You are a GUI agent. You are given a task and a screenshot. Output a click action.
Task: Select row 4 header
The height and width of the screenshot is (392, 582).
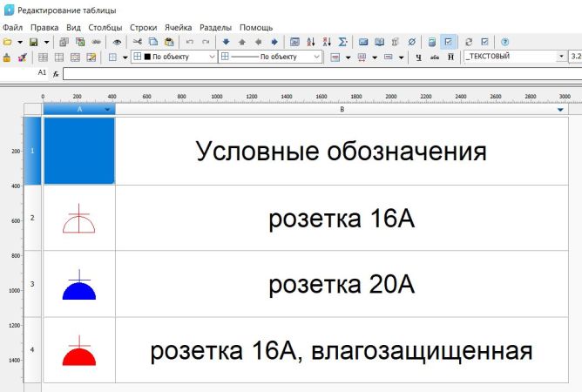(x=32, y=349)
